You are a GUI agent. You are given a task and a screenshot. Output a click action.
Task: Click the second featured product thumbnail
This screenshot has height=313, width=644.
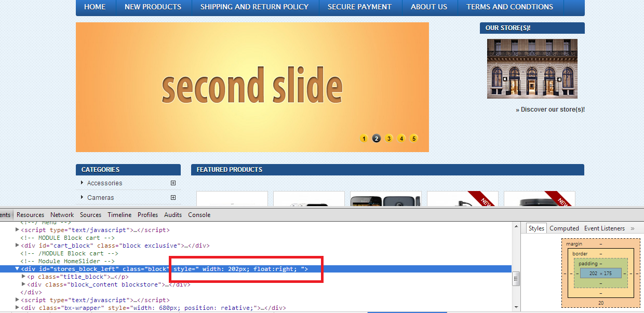click(x=309, y=199)
